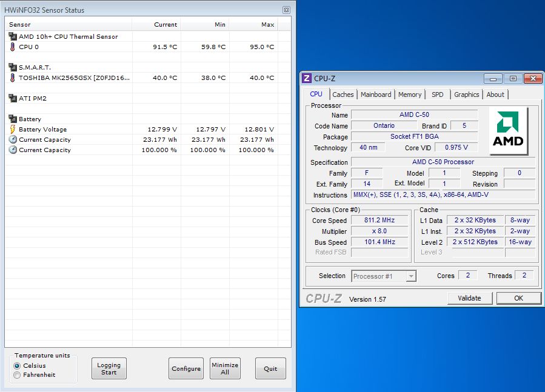Open the Processor #1 selection dropdown
Image resolution: width=545 pixels, height=392 pixels.
(x=411, y=276)
